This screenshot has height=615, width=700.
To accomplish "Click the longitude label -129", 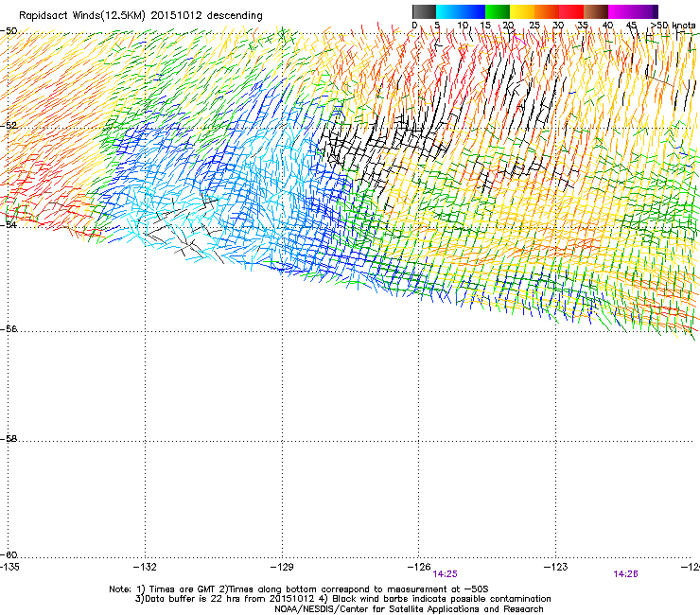I will [282, 567].
